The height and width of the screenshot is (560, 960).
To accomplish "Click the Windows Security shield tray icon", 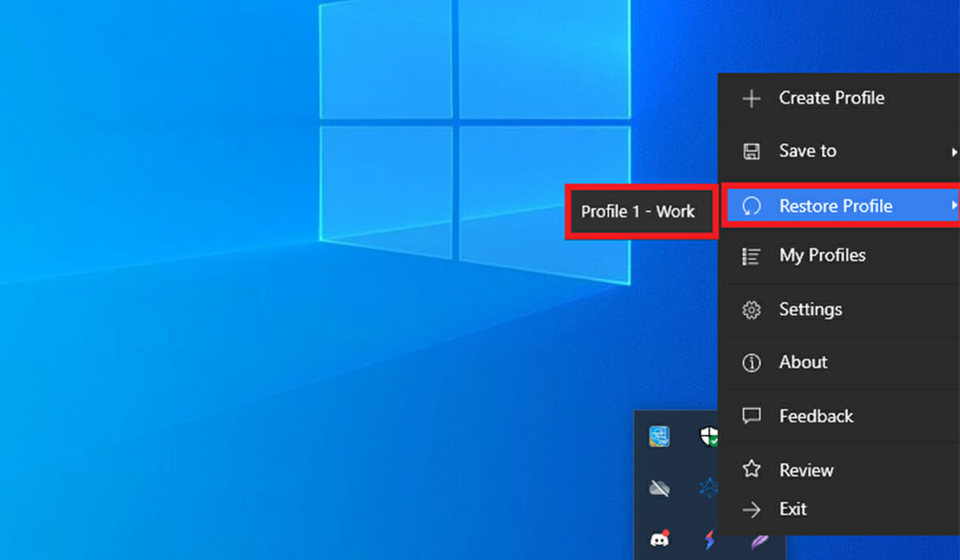I will click(x=708, y=436).
